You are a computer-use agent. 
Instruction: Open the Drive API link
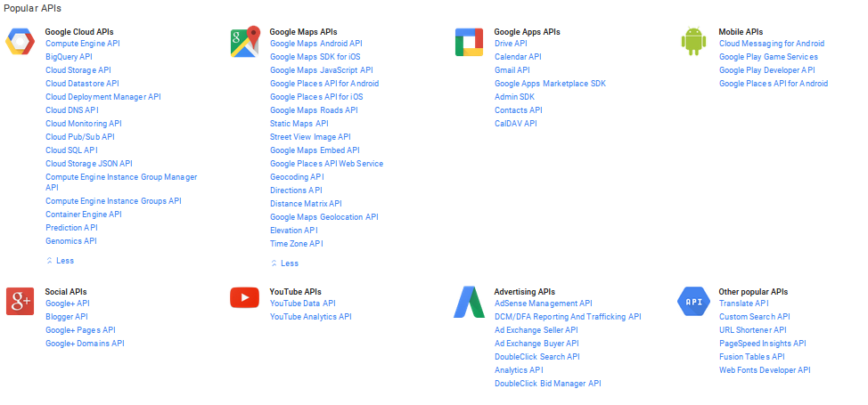click(511, 43)
